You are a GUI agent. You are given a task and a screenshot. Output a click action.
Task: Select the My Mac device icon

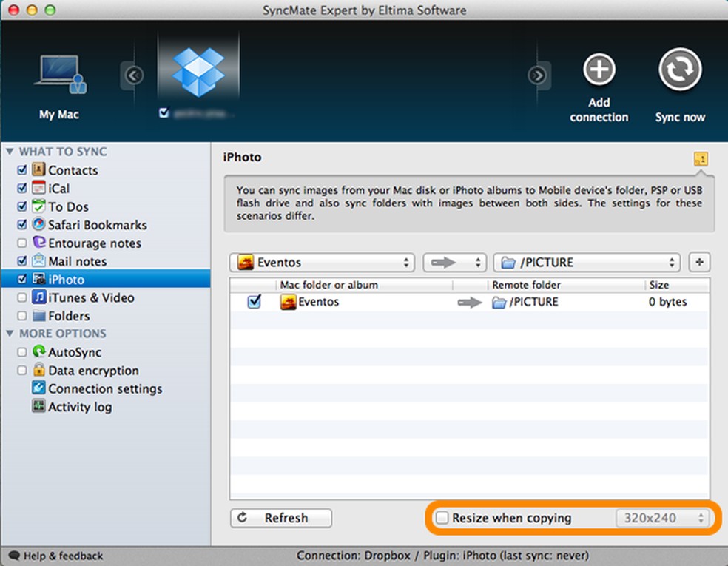coord(61,74)
